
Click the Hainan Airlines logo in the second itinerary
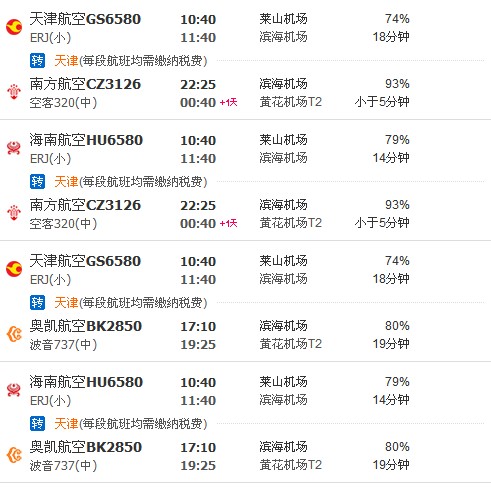point(14,148)
